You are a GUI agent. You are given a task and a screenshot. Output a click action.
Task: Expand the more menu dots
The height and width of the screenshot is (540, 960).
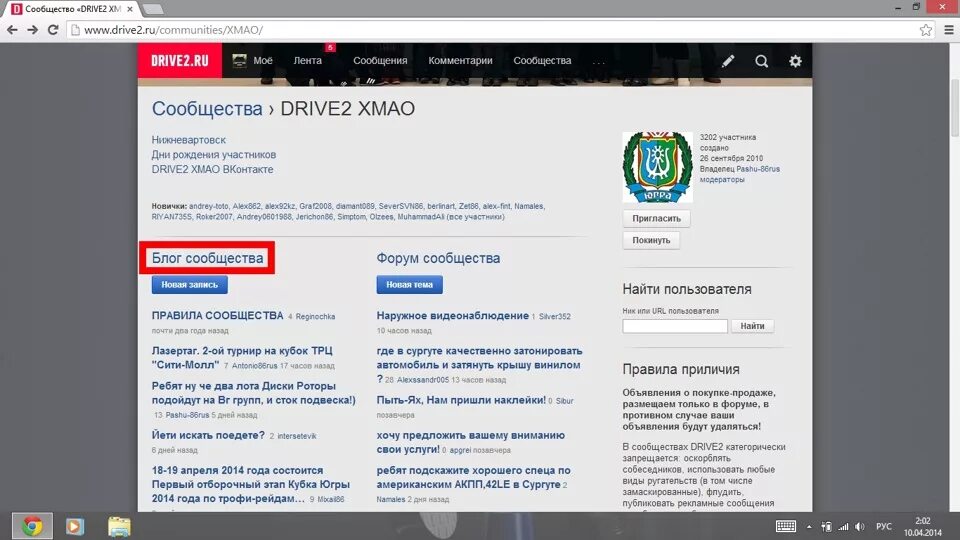click(598, 61)
